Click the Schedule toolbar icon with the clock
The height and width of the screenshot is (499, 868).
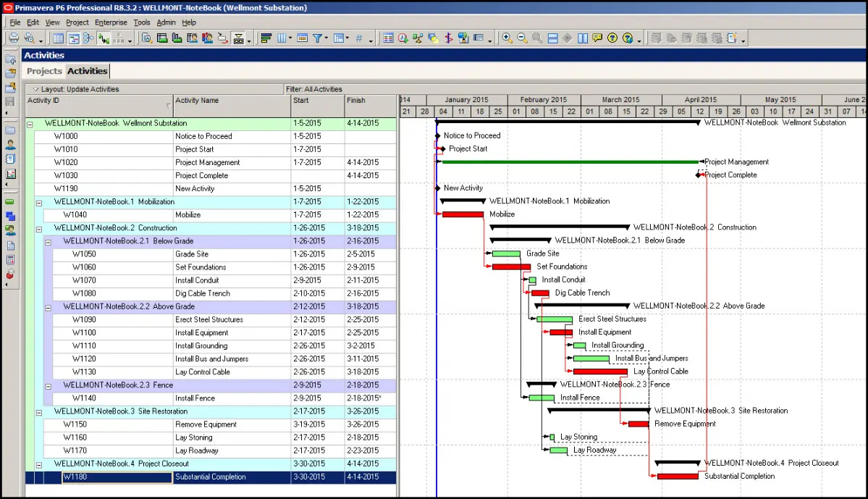pos(403,38)
